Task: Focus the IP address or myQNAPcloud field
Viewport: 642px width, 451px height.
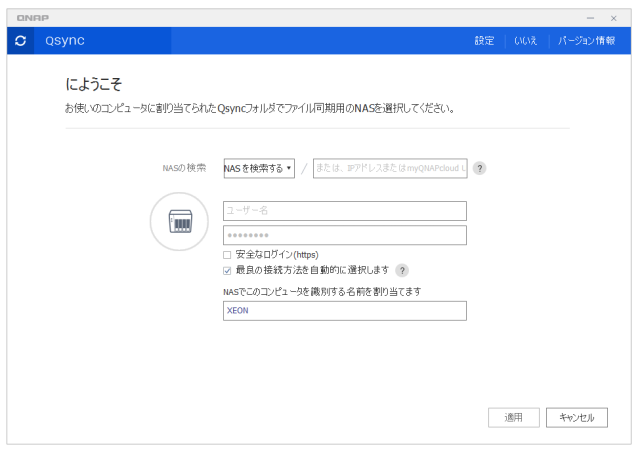Action: (390, 168)
